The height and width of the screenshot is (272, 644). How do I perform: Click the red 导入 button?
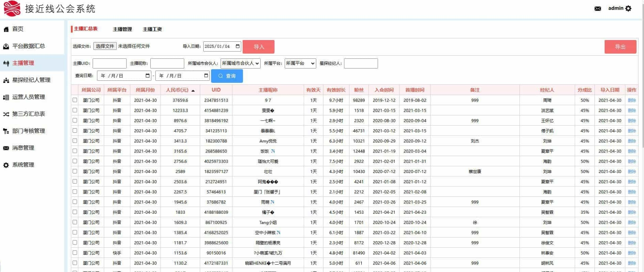(258, 47)
